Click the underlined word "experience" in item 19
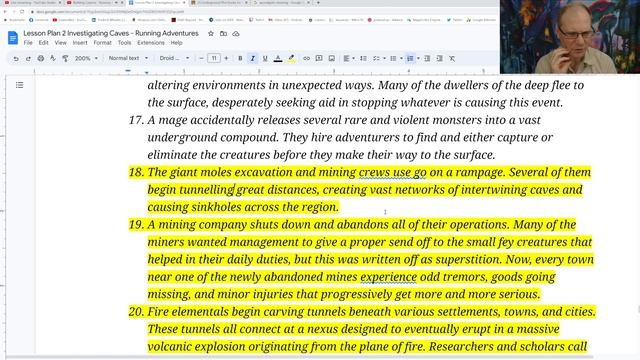The width and height of the screenshot is (640, 360). tap(388, 277)
